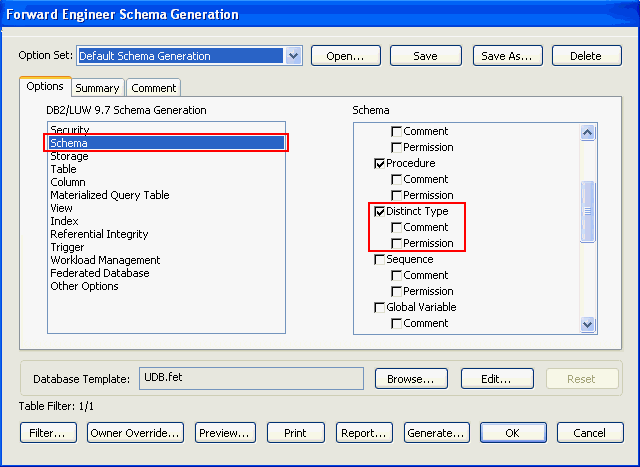The width and height of the screenshot is (640, 467).
Task: Enable the Sequence checkbox
Action: coord(380,260)
